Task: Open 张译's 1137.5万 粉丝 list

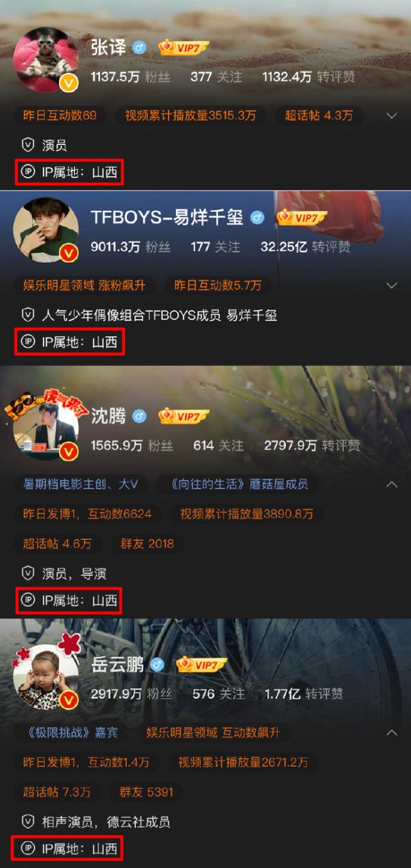Action: coord(130,77)
